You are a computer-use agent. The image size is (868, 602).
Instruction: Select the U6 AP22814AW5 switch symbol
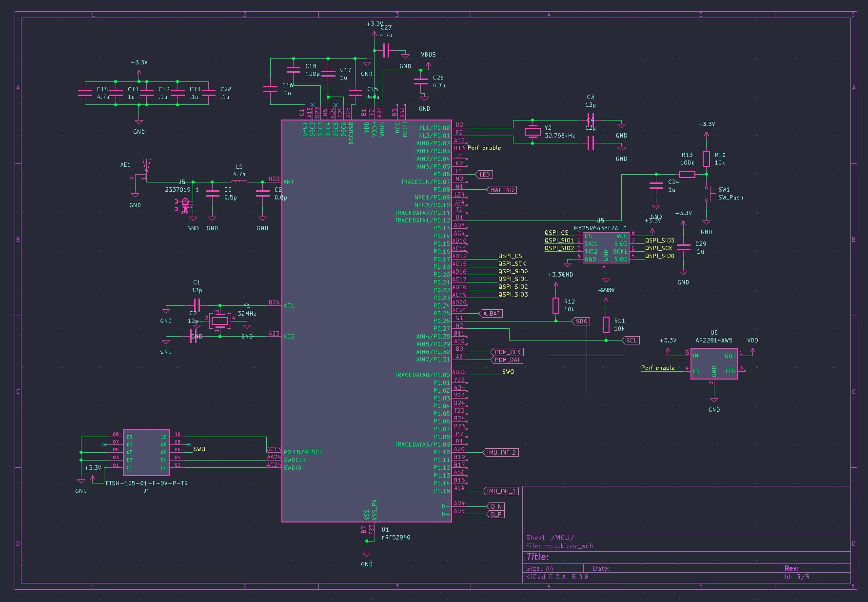(714, 363)
